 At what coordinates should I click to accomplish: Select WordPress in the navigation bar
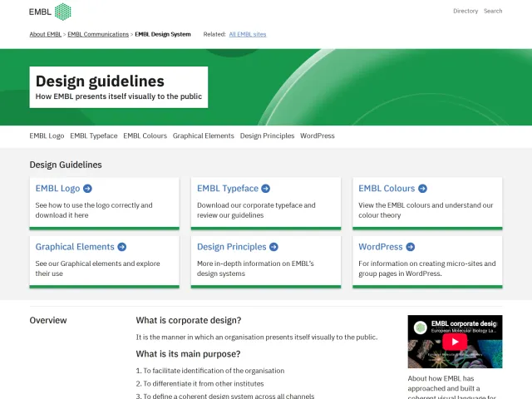tap(318, 135)
